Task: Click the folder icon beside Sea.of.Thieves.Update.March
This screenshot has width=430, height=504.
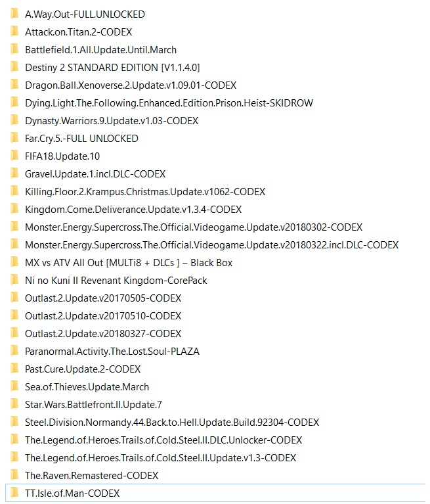Action: pyautogui.click(x=14, y=386)
